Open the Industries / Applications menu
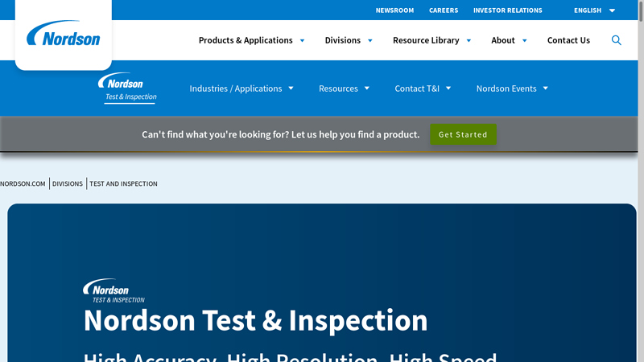 pos(236,88)
